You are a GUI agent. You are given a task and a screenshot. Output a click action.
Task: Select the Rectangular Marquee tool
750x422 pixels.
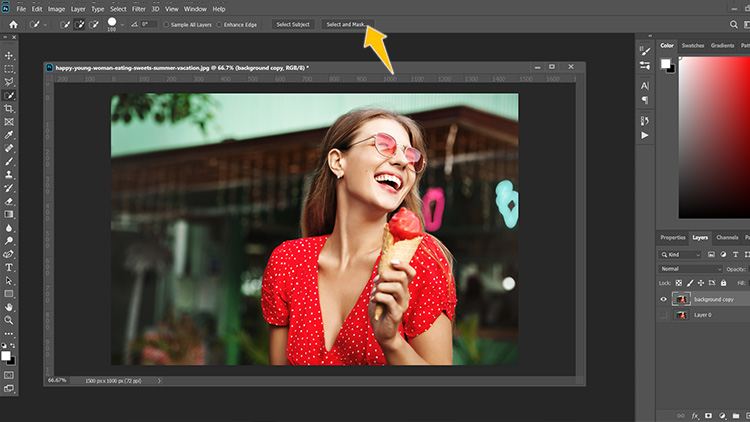(x=9, y=69)
